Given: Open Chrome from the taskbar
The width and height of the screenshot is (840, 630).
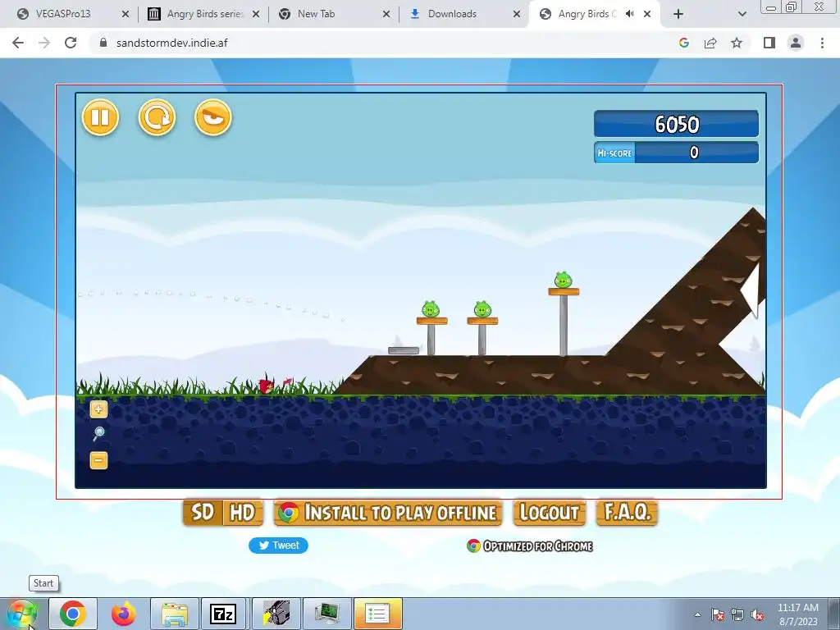Looking at the screenshot, I should tap(73, 614).
